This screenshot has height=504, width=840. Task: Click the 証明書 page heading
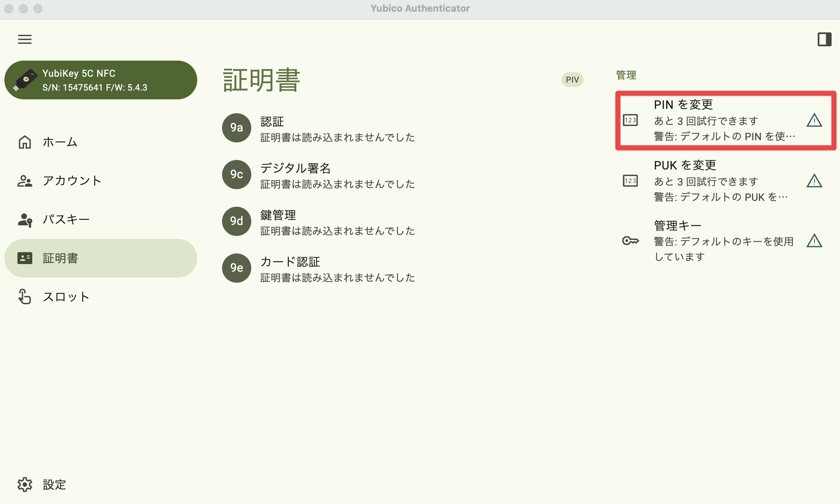pos(261,80)
